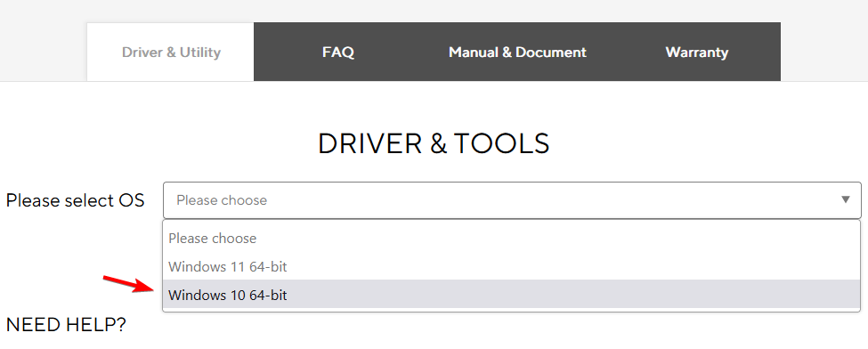Click the 'OS' text beside the selector
Image resolution: width=868 pixels, height=349 pixels.
click(x=132, y=200)
